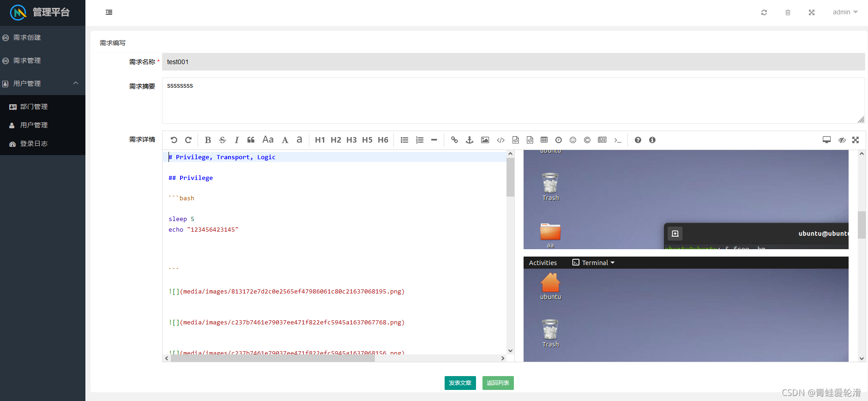Screen dimensions: 868x401
Task: Insert an H5 heading
Action: coord(367,140)
